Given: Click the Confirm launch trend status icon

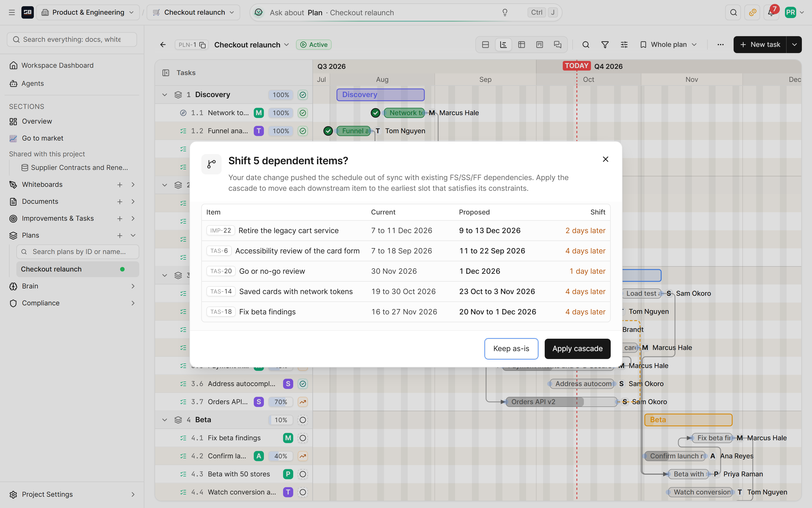Looking at the screenshot, I should [303, 456].
